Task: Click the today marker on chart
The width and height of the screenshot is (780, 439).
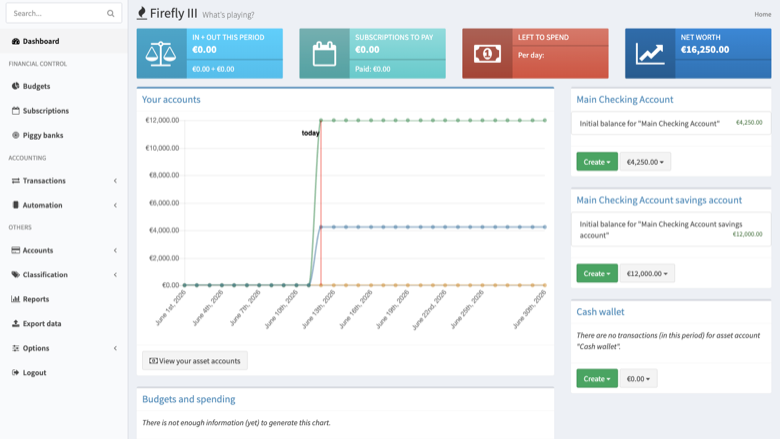Action: click(x=310, y=133)
